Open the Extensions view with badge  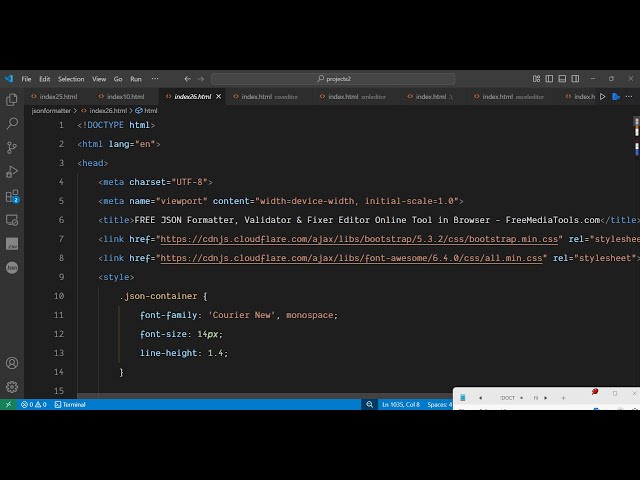tap(12, 196)
